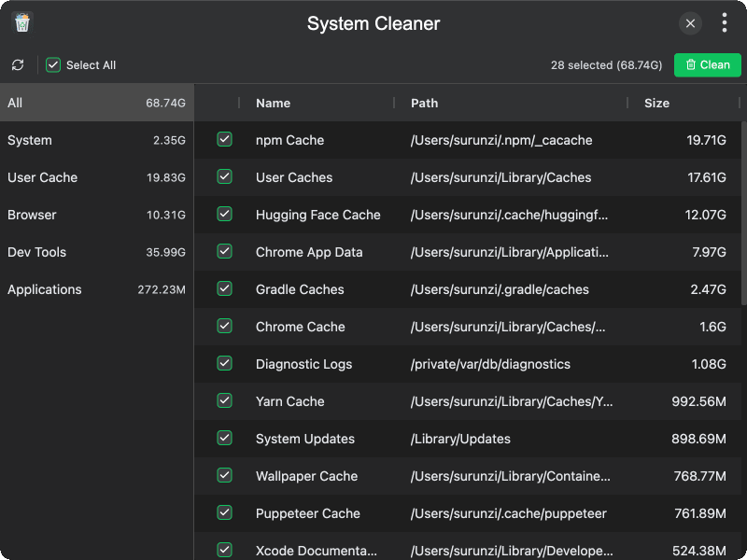747x560 pixels.
Task: Click the /private/var/db/diagnostics path
Action: pos(490,364)
